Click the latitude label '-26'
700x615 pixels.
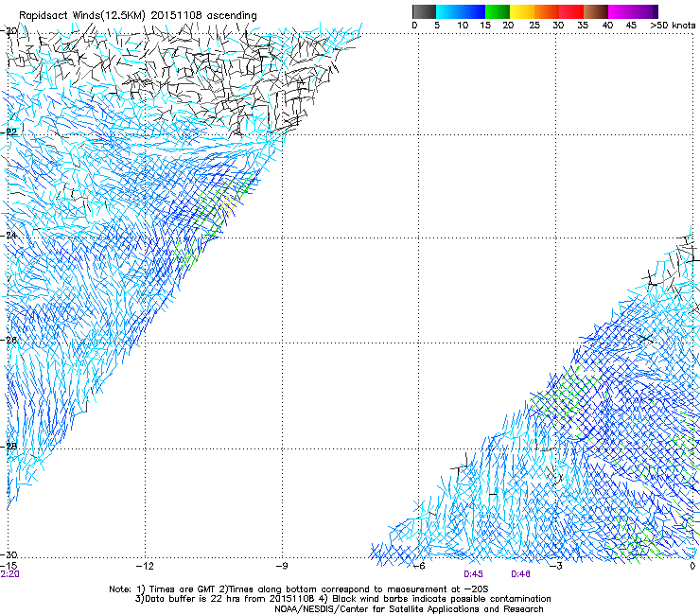click(9, 340)
